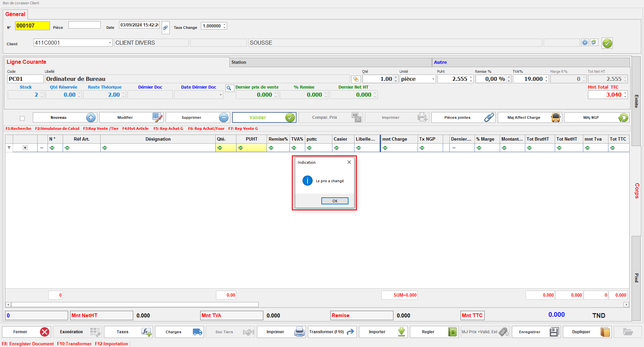Click the horizontal scrollbar thumb of the grid
Image resolution: width=644 pixels, height=347 pixels.
click(x=135, y=305)
